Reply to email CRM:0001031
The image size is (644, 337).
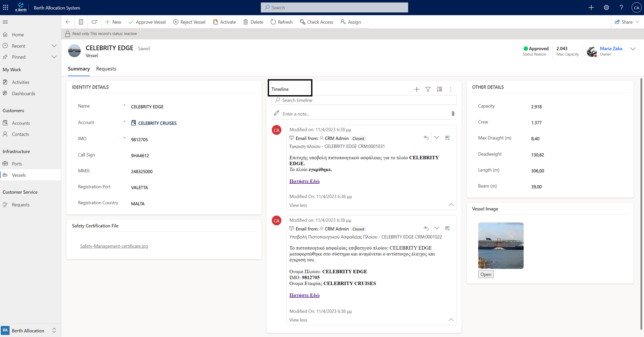click(x=426, y=138)
